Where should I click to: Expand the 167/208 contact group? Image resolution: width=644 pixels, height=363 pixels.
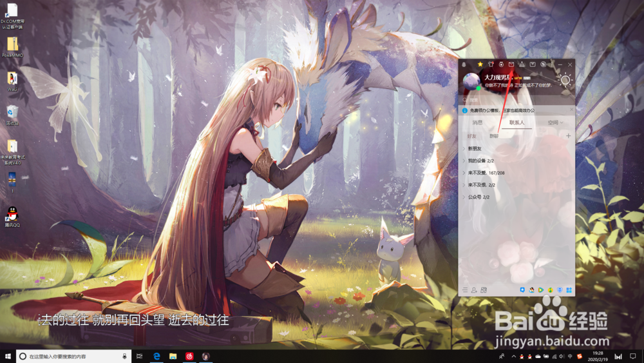tap(516, 173)
